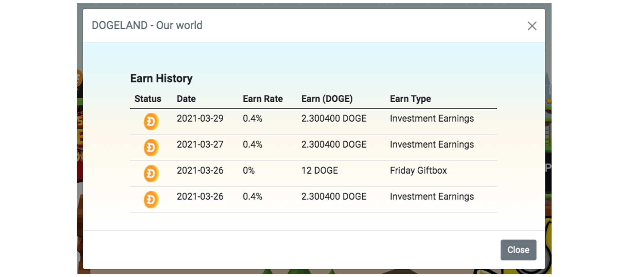Dismiss the dialog with the X icon
This screenshot has width=644, height=277.
coord(532,26)
